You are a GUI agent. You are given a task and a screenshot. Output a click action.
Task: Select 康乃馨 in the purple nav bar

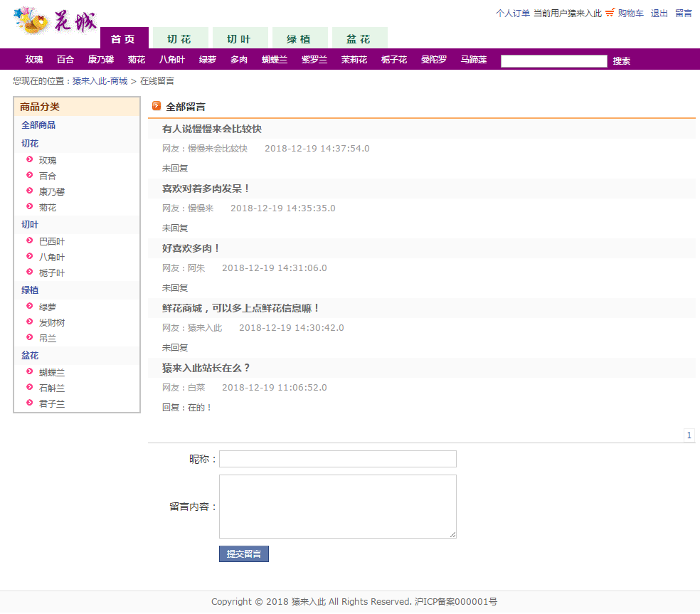(101, 59)
